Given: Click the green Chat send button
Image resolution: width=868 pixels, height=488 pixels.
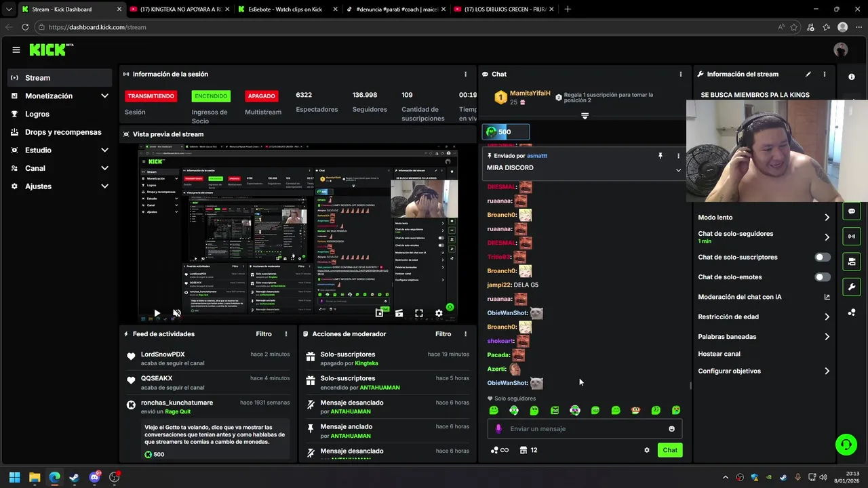Looking at the screenshot, I should pyautogui.click(x=670, y=450).
